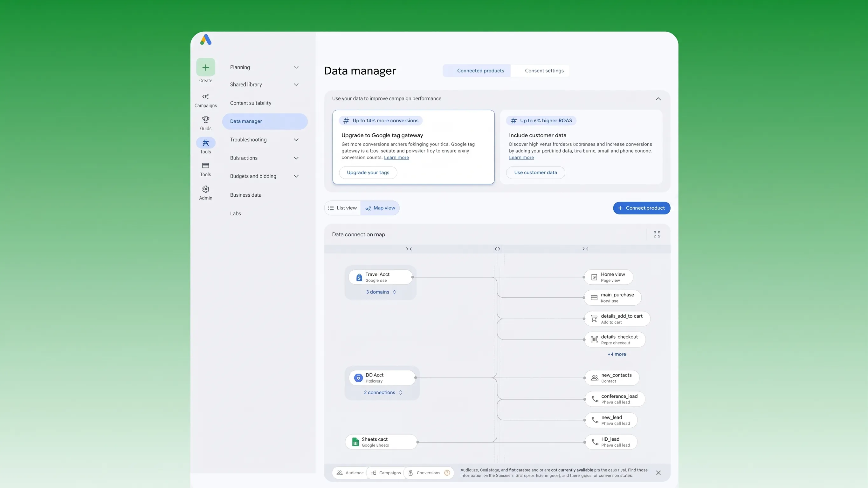Click the Data connection map heading
The width and height of the screenshot is (868, 488).
point(359,234)
